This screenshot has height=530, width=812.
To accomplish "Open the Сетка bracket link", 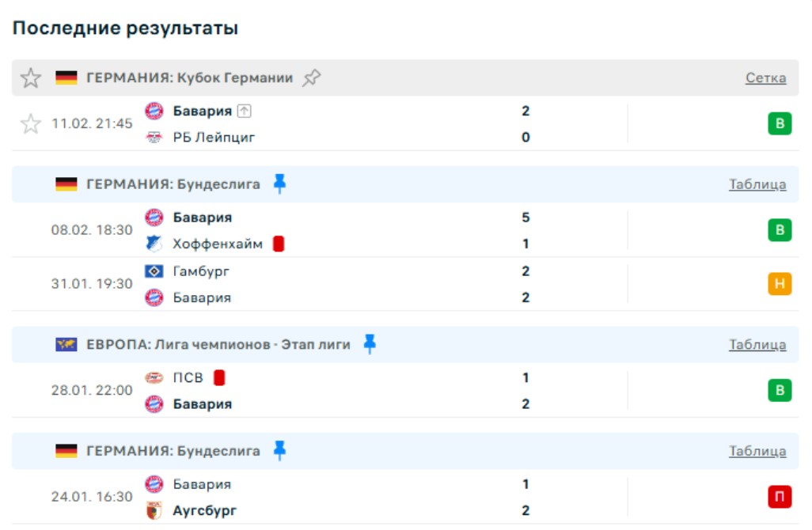I will pos(765,78).
